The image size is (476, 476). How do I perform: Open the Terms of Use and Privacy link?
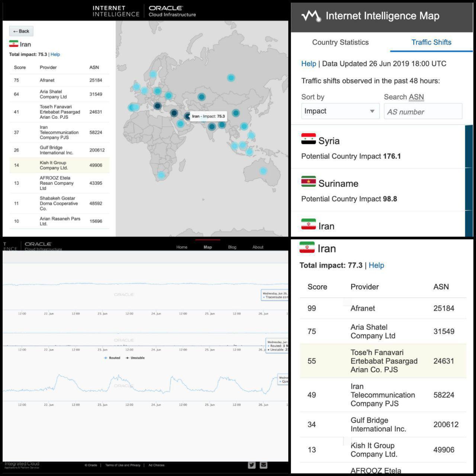(x=123, y=465)
